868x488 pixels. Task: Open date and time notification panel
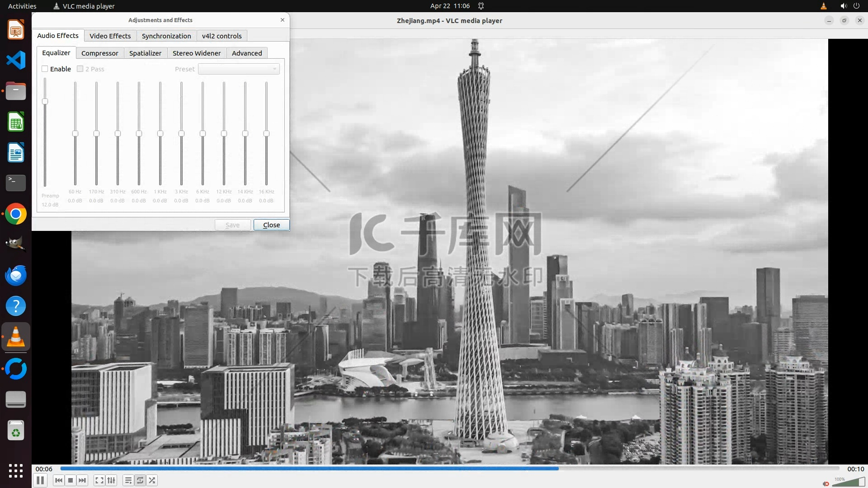click(x=450, y=6)
